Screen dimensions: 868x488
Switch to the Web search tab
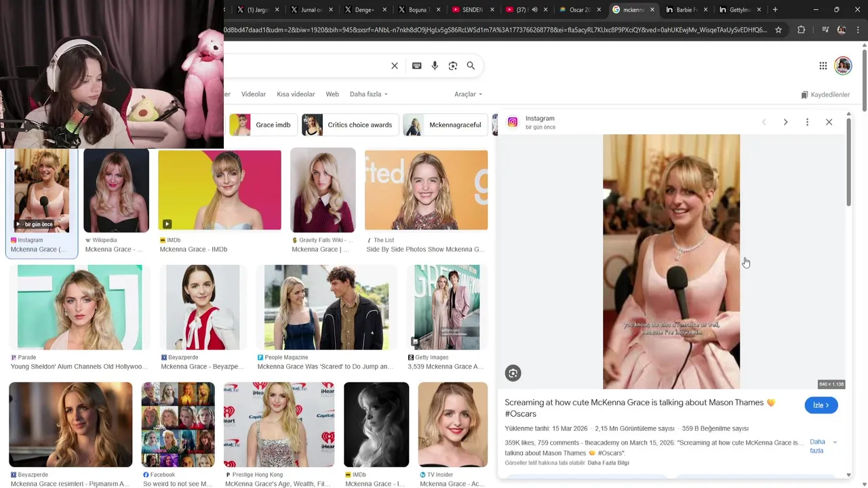click(x=332, y=94)
